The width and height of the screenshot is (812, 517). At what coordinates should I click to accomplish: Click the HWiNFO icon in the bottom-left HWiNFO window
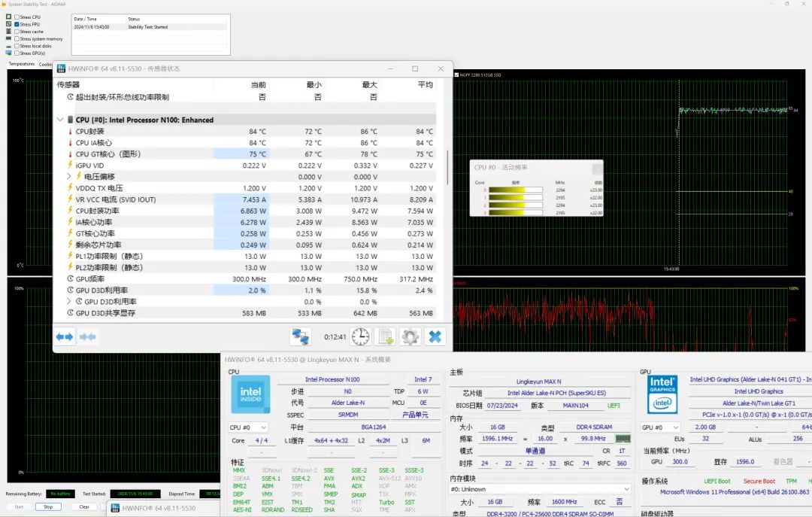115,509
